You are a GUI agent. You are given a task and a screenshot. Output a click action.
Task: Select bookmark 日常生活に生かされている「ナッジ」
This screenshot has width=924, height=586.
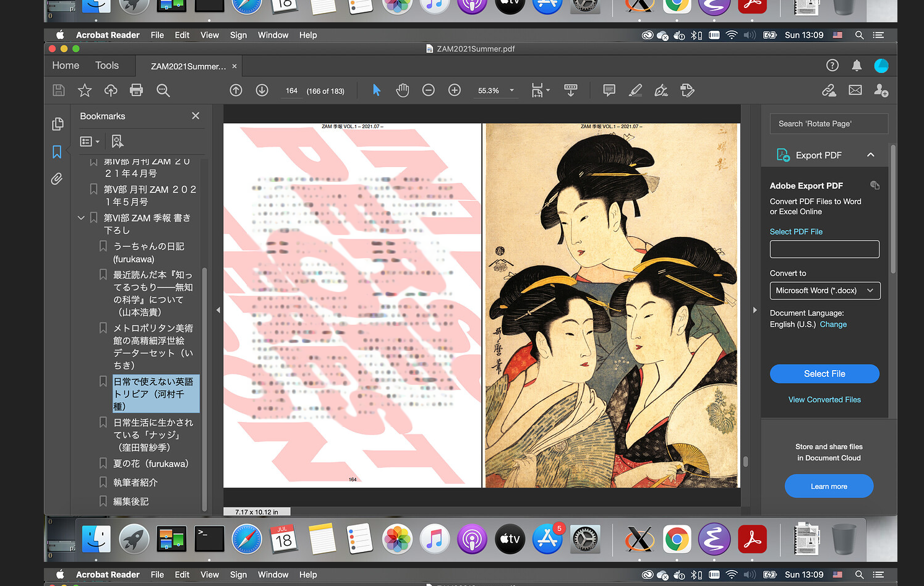(153, 434)
